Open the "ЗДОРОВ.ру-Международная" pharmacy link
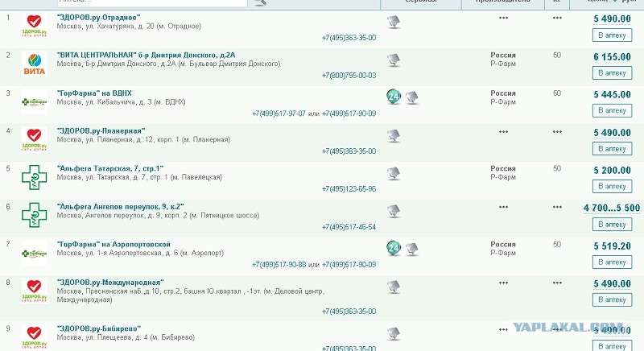The image size is (644, 351). (x=110, y=283)
